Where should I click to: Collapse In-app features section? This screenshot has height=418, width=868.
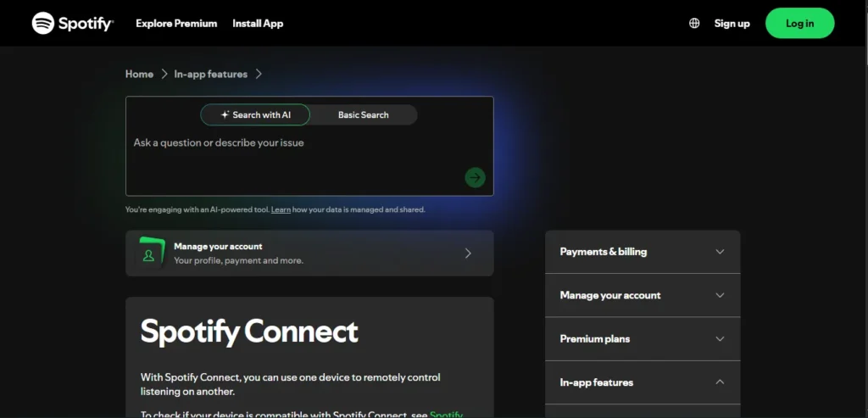(x=643, y=382)
